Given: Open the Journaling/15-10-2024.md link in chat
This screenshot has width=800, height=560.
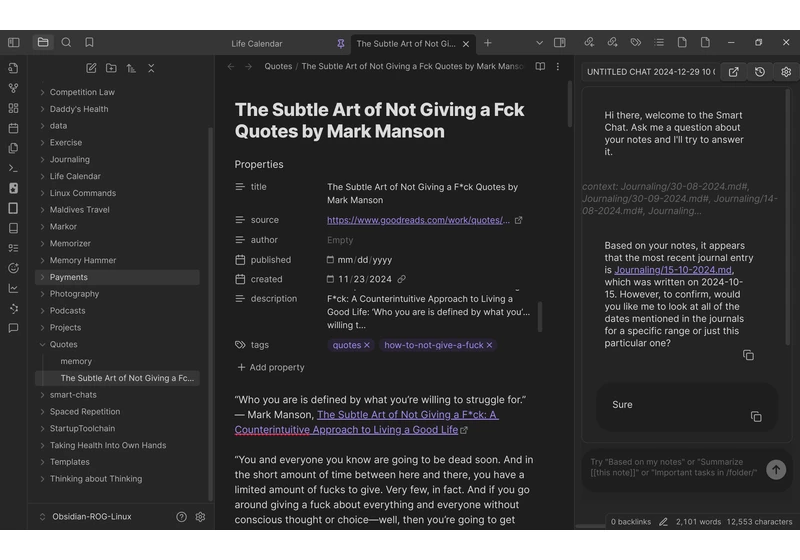Looking at the screenshot, I should tap(673, 270).
